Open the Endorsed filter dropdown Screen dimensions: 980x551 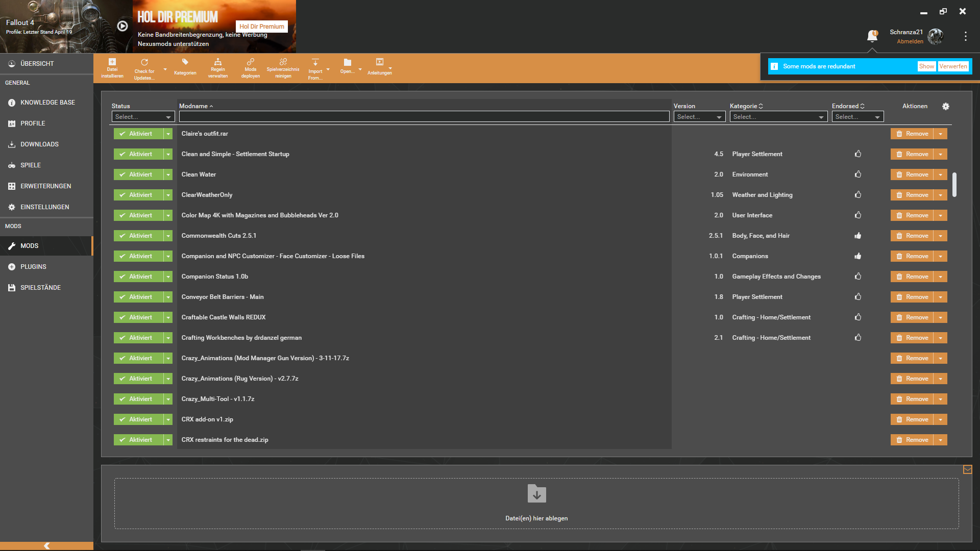point(857,117)
